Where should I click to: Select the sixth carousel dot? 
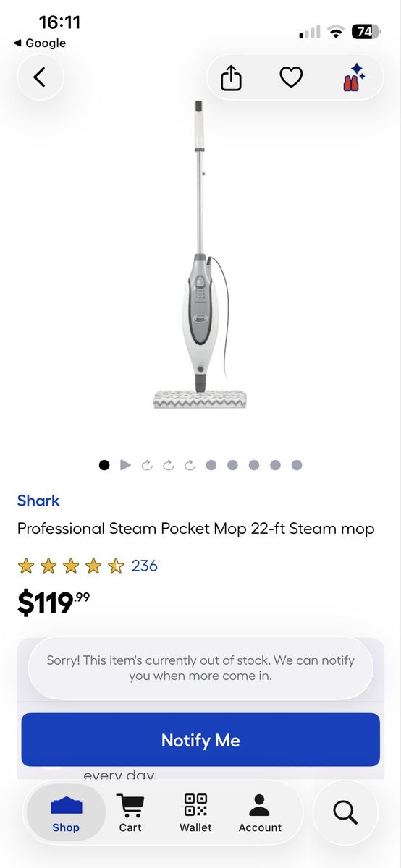211,465
